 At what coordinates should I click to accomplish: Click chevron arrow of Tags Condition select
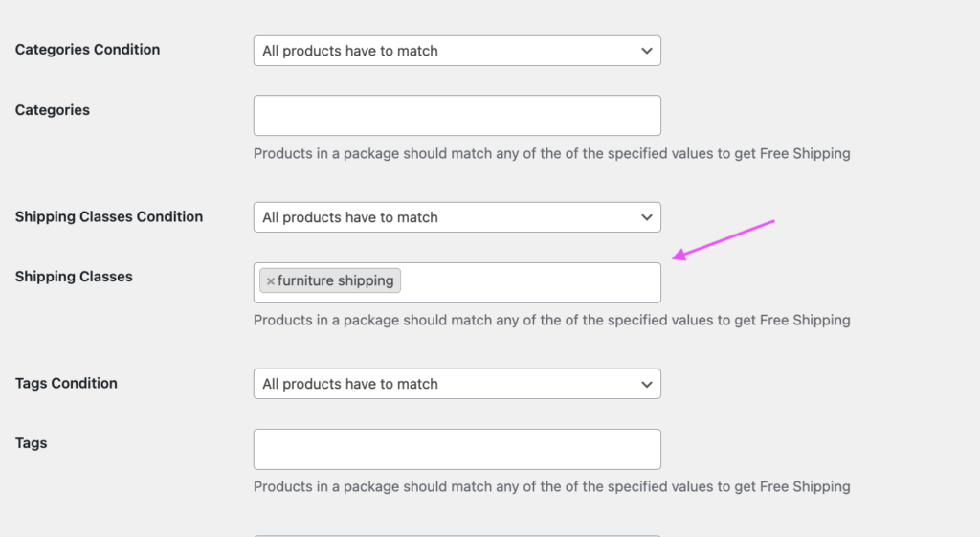tap(647, 384)
